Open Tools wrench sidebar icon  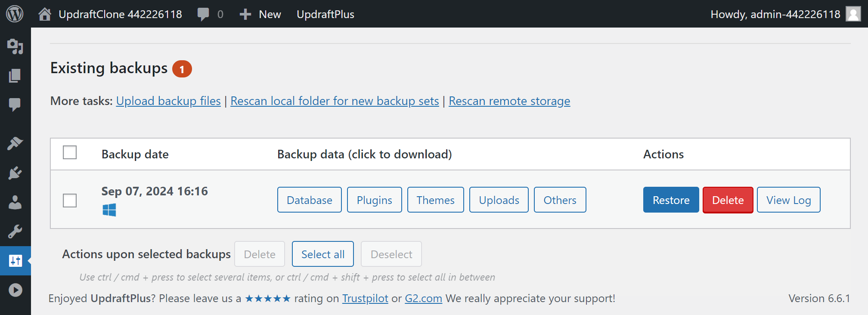point(15,232)
